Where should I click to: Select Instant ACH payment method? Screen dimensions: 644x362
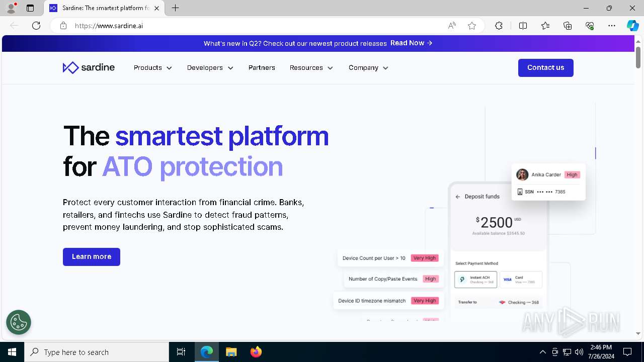coord(475,280)
